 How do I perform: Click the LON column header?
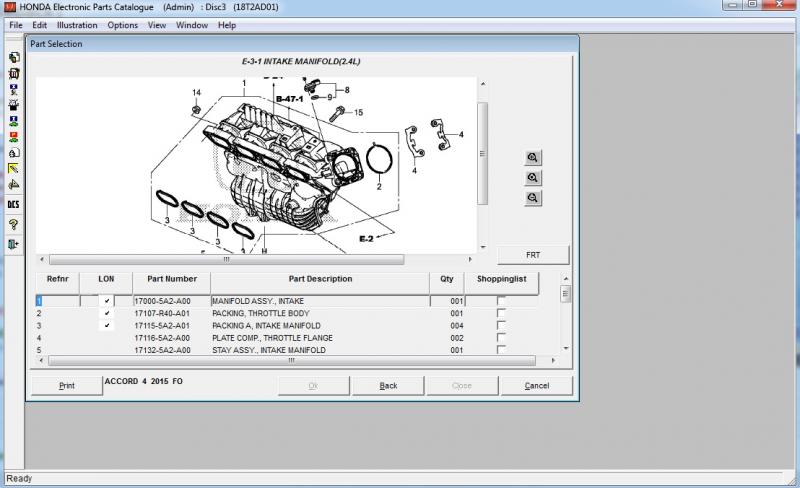click(x=106, y=282)
